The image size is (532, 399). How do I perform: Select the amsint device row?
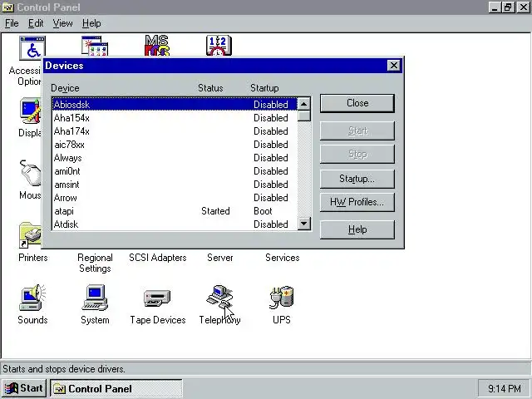pyautogui.click(x=175, y=185)
